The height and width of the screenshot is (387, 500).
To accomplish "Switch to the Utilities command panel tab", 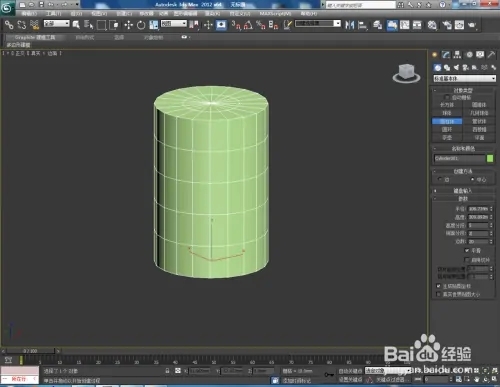I will tap(491, 55).
